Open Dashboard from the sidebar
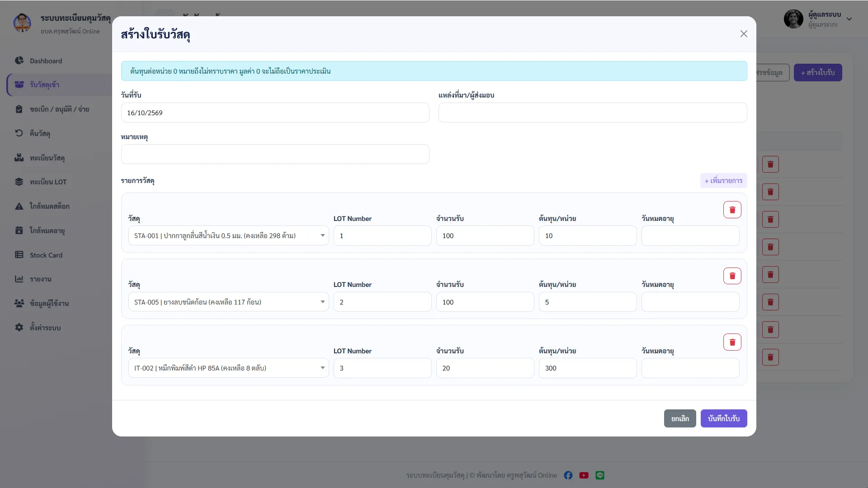Screen dimensions: 868x488 [46, 61]
